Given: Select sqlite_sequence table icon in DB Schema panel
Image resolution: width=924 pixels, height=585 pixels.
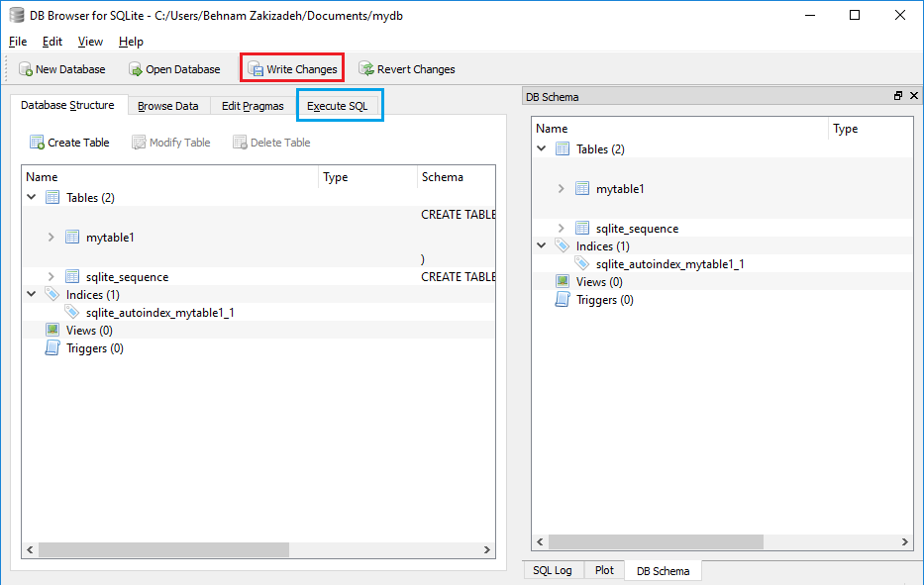Looking at the screenshot, I should (x=582, y=228).
